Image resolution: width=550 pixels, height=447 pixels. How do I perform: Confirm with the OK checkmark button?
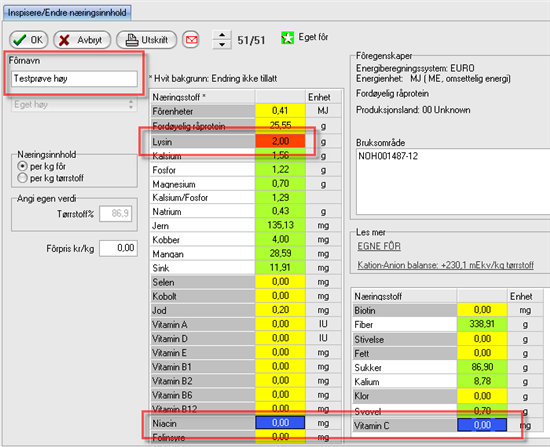point(28,40)
